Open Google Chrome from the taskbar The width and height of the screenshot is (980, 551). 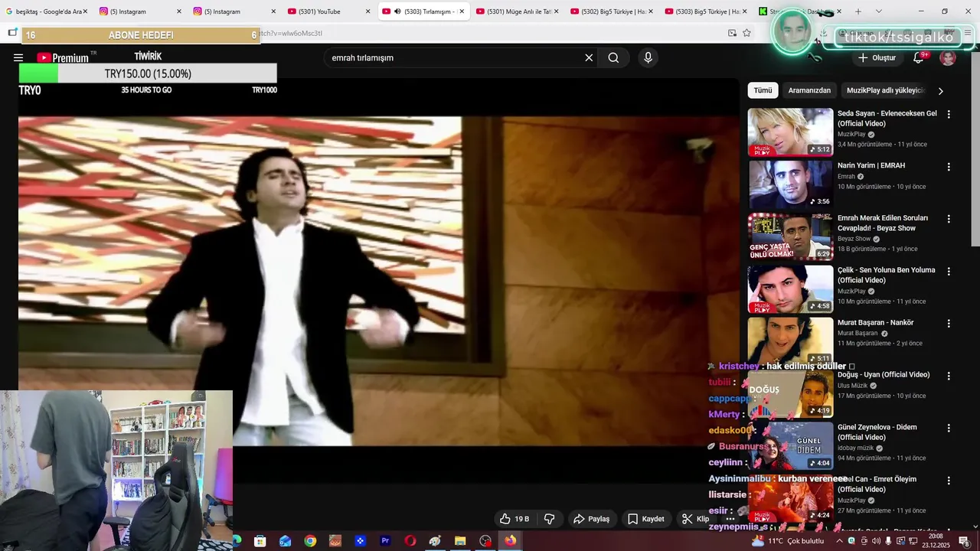point(310,541)
